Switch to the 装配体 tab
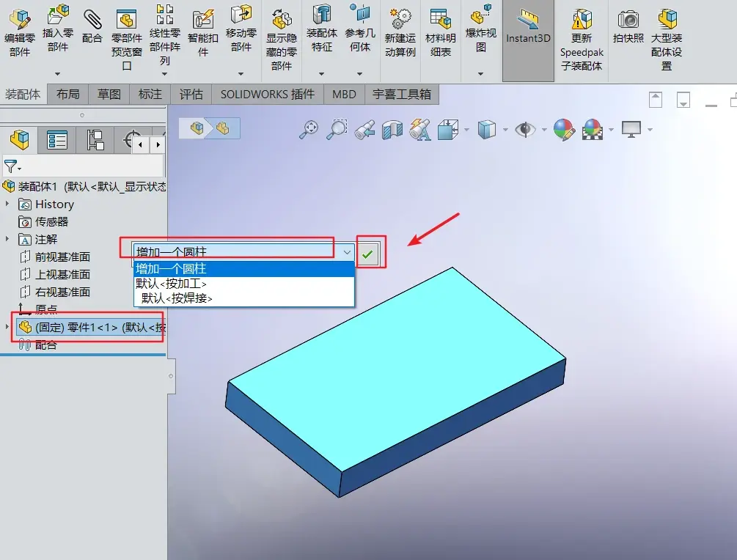The height and width of the screenshot is (560, 737). coord(23,95)
